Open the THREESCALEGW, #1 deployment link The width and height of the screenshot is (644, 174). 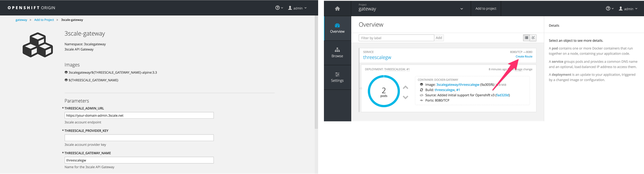[397, 69]
